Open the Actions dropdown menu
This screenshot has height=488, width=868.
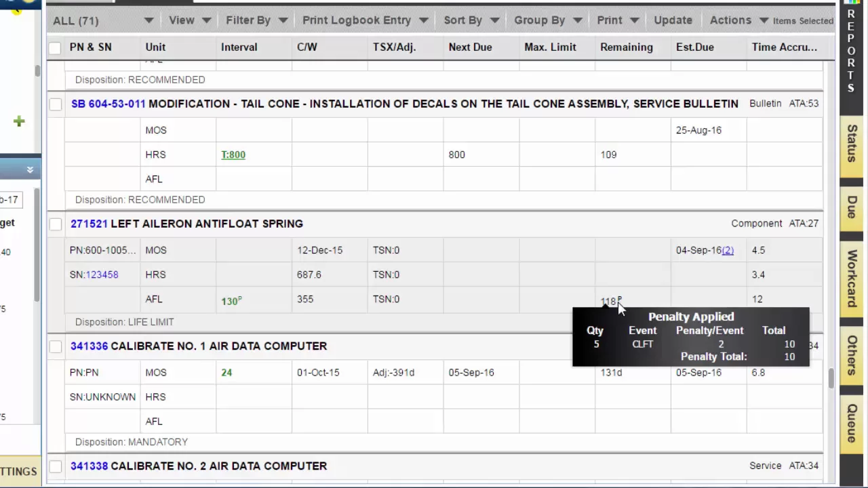pyautogui.click(x=738, y=20)
